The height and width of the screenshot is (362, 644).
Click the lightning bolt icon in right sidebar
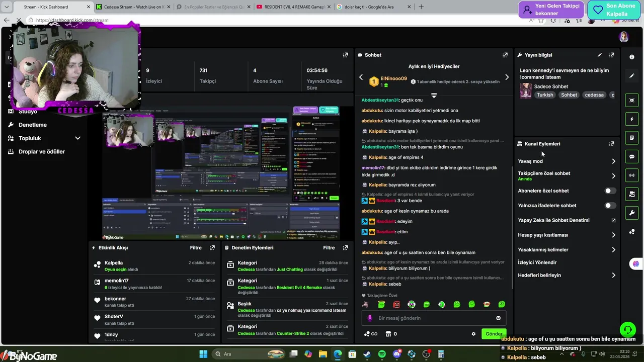click(x=632, y=119)
